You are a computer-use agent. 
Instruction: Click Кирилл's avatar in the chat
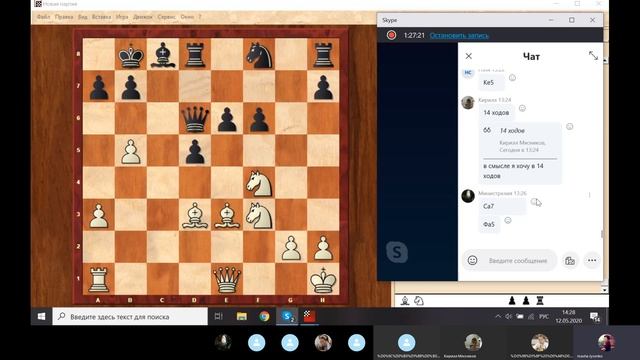coord(468,103)
